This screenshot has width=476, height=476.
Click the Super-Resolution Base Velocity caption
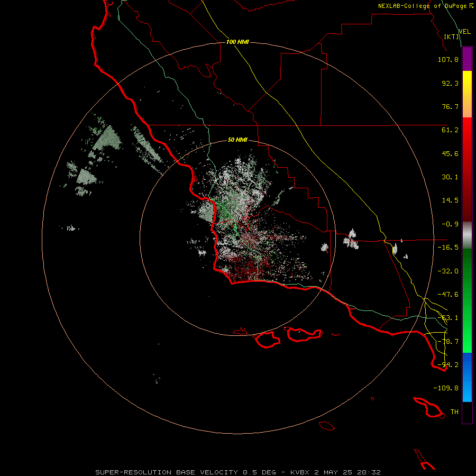click(x=238, y=472)
